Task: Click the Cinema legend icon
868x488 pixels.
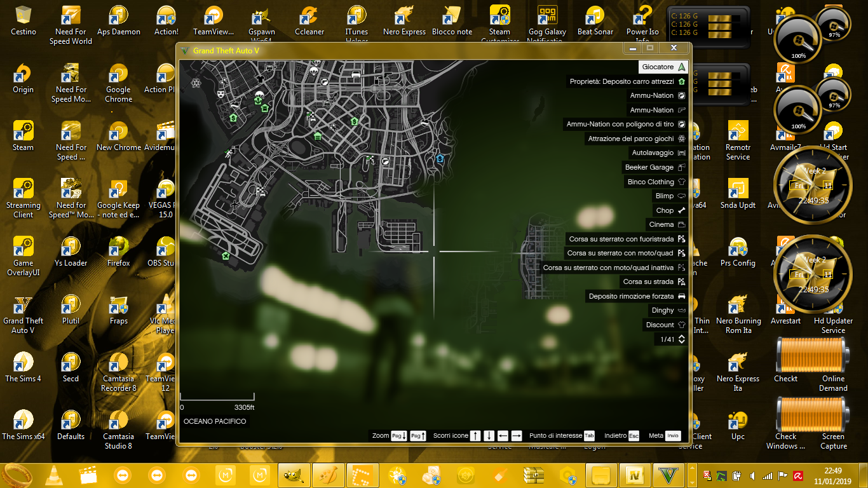Action: (x=681, y=224)
